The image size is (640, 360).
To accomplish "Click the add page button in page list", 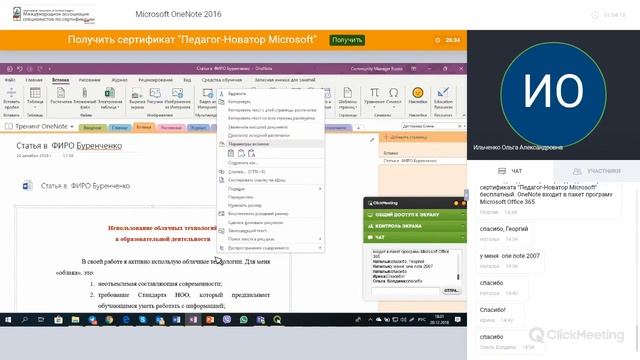I will click(x=423, y=138).
